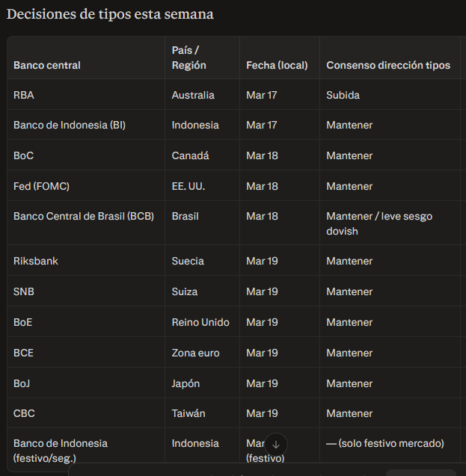Click the 'Fecha (local)' column header
The height and width of the screenshot is (476, 466).
point(277,65)
